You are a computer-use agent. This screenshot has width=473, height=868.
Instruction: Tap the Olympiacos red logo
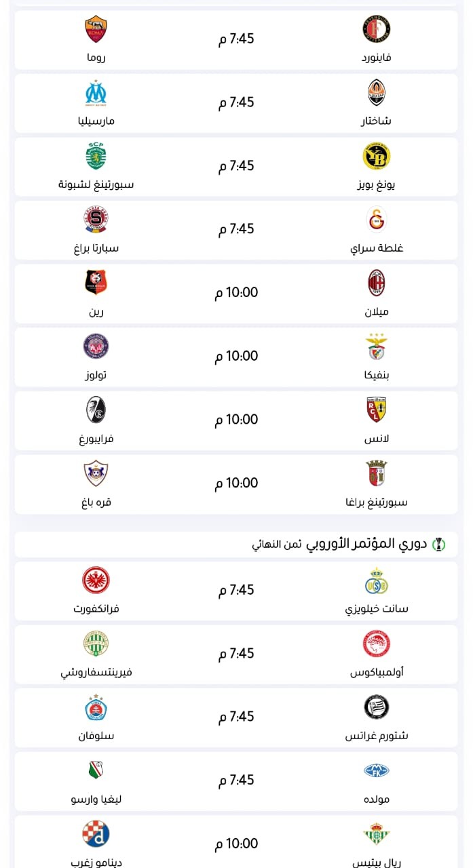tap(377, 644)
